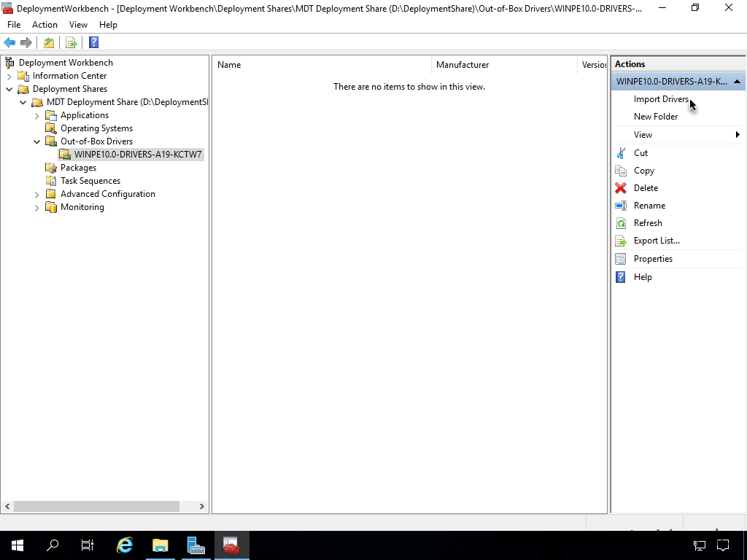Click the Name column header
This screenshot has width=747, height=560.
[322, 65]
